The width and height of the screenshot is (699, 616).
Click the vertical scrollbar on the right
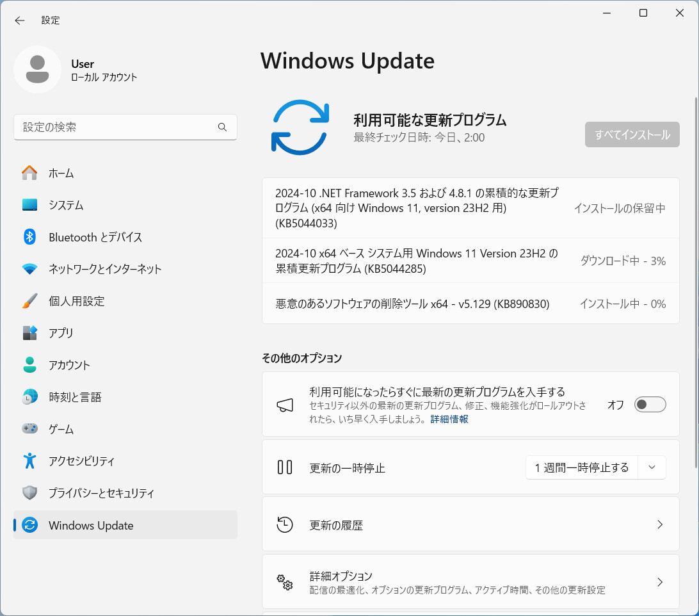[x=695, y=282]
